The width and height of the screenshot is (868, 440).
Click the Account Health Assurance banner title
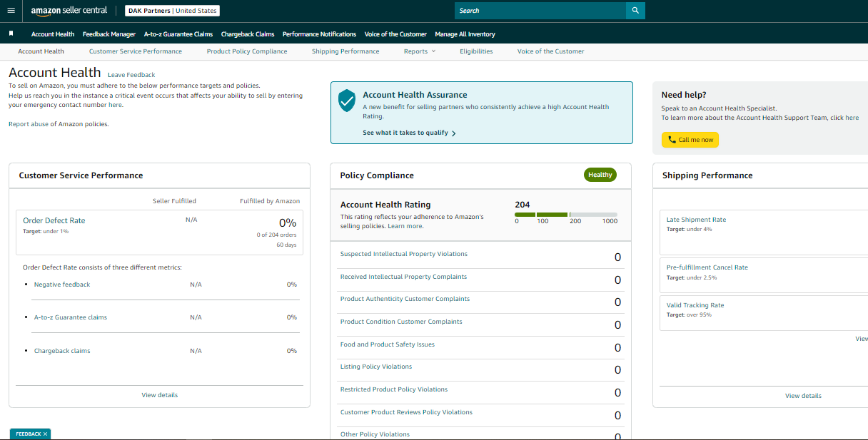pyautogui.click(x=415, y=95)
